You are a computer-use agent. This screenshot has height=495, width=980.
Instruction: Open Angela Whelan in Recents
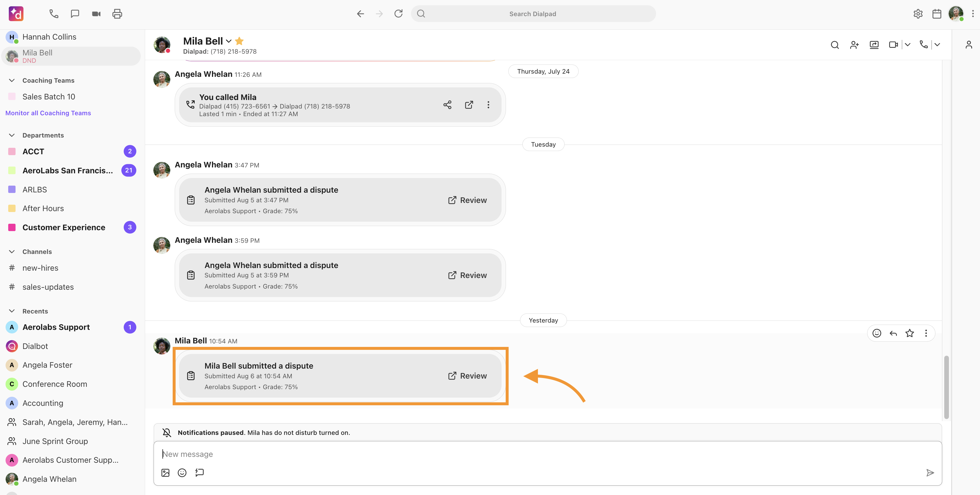[71, 479]
